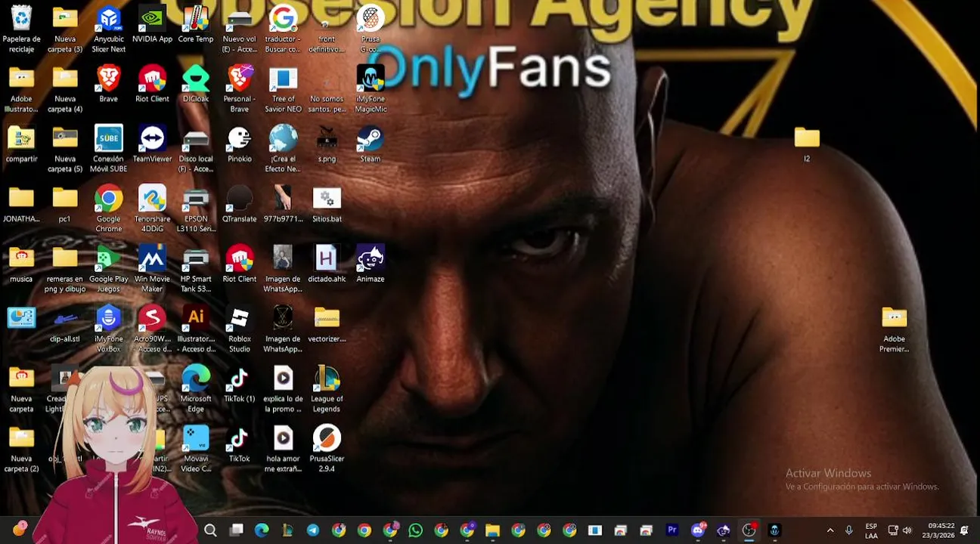The width and height of the screenshot is (980, 544).
Task: Open the pc1 folder
Action: click(65, 204)
